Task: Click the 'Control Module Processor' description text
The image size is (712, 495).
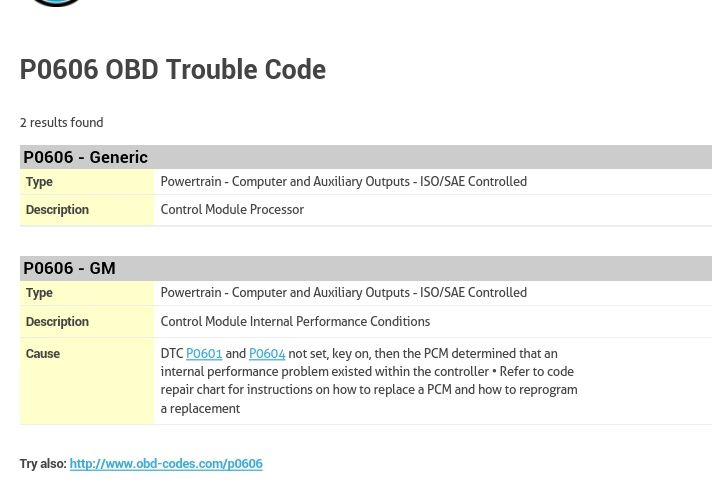Action: pyautogui.click(x=232, y=210)
